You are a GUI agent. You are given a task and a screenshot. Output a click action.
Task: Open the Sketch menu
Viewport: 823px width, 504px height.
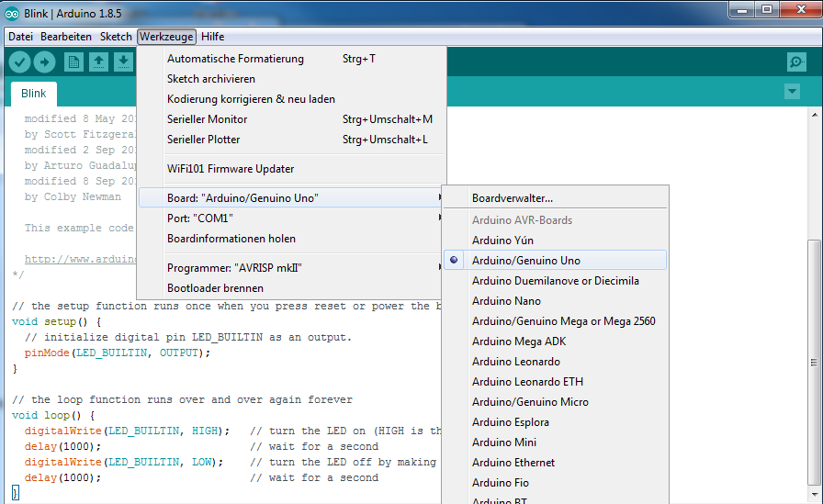pyautogui.click(x=116, y=37)
